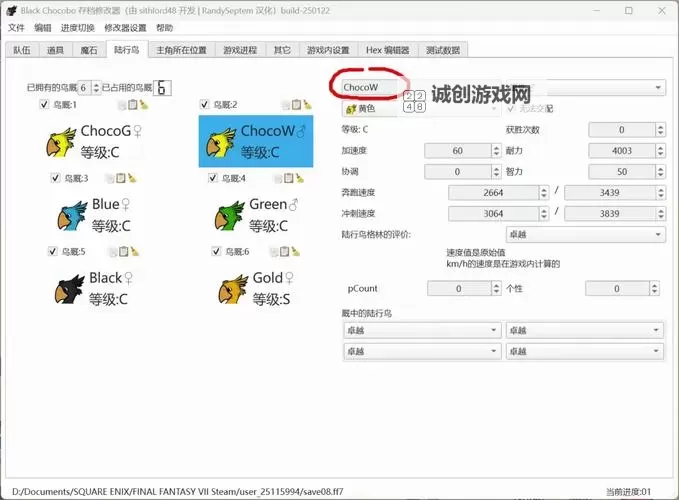Open the lower-right 卓越 dropdown under 厩中的陆行鸟
This screenshot has width=679, height=500.
pos(585,351)
